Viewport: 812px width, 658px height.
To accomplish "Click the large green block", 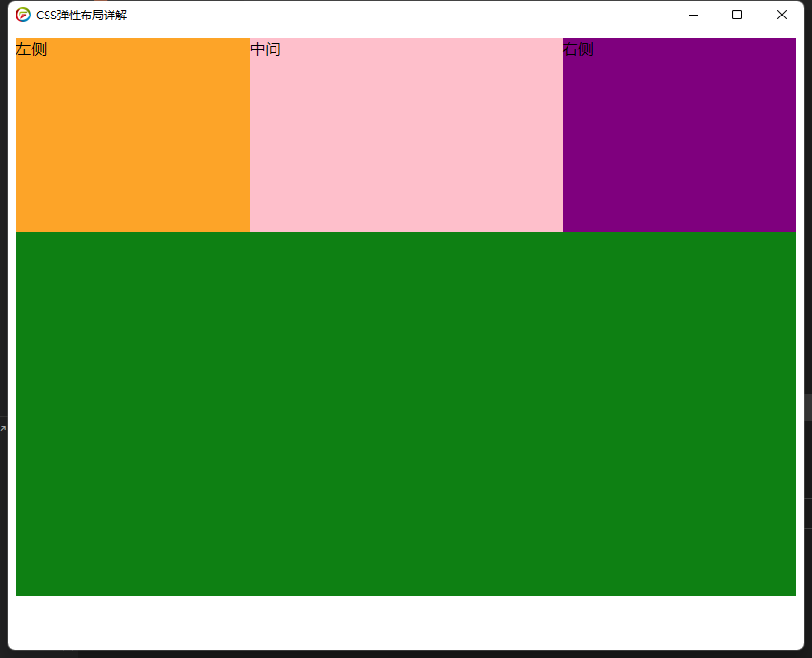I will (406, 413).
